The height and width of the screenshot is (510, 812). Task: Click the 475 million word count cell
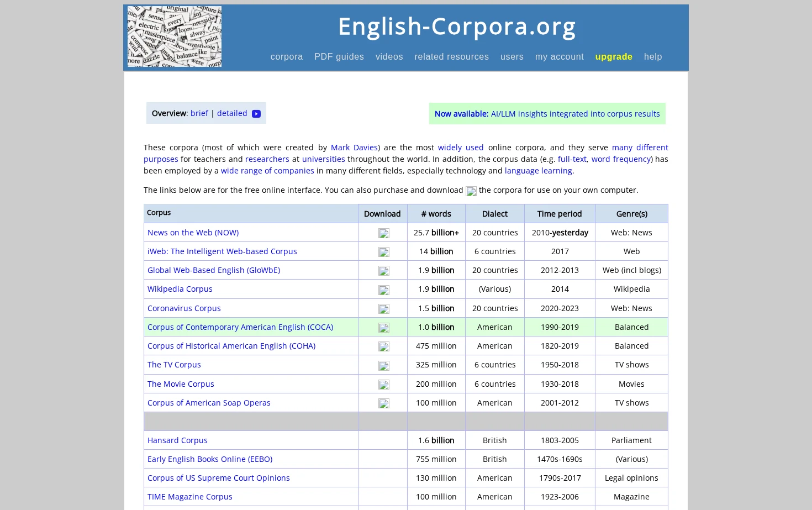pos(436,346)
